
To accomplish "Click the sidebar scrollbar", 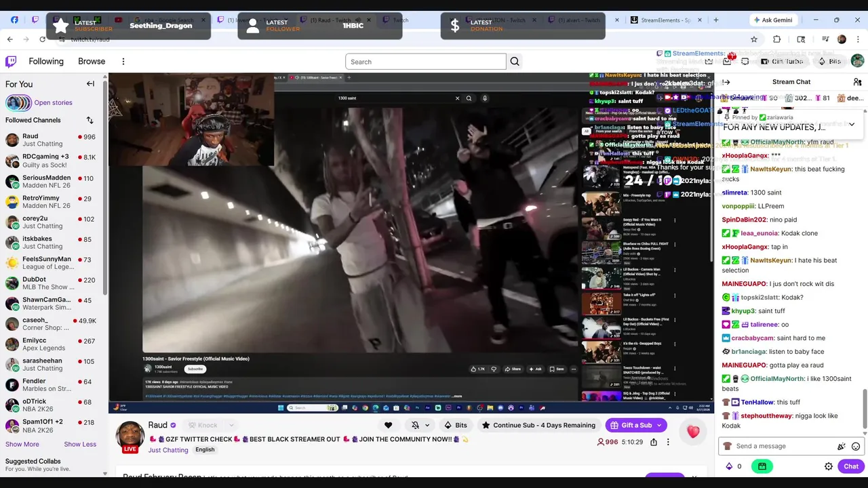I will tap(104, 186).
